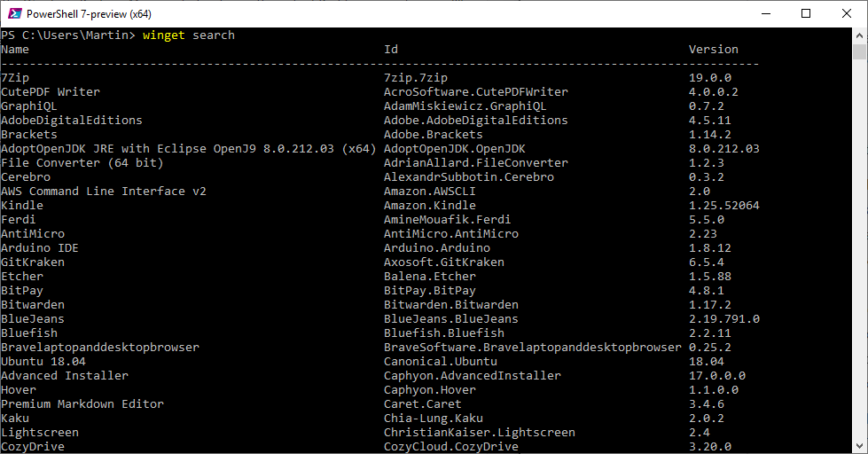Viewport: 868px width, 454px height.
Task: Click the scrollbar down arrow
Action: pos(860,446)
